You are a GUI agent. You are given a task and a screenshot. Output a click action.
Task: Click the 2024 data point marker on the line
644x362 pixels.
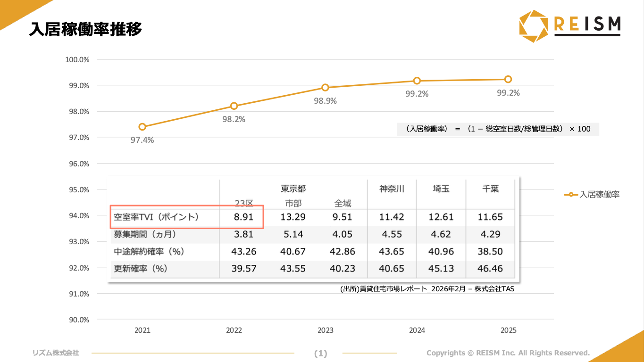tap(417, 81)
